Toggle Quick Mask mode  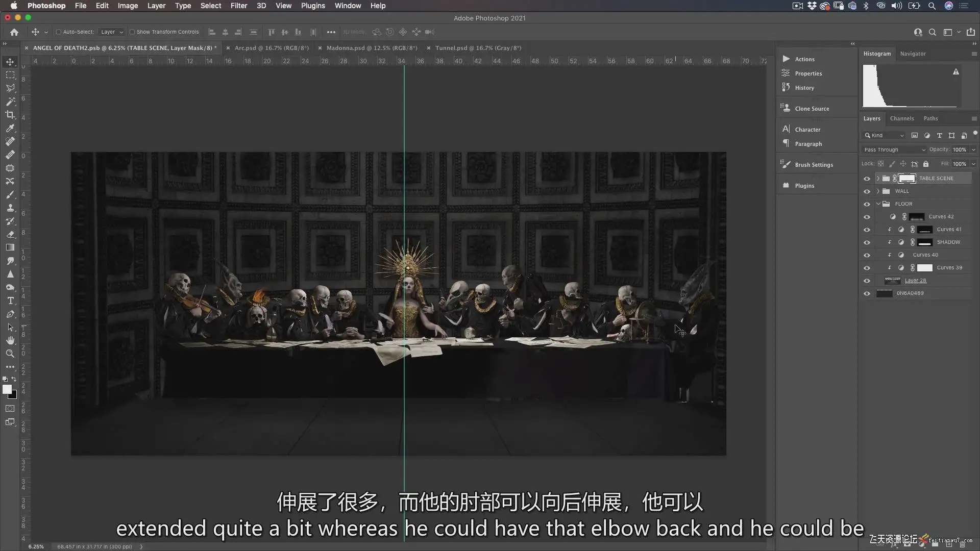[x=10, y=409]
